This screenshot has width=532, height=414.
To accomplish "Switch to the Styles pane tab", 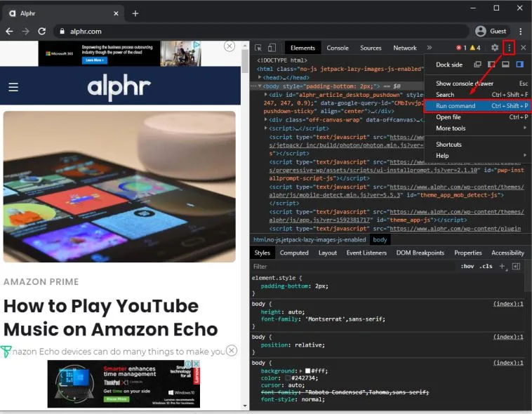I will pos(262,253).
